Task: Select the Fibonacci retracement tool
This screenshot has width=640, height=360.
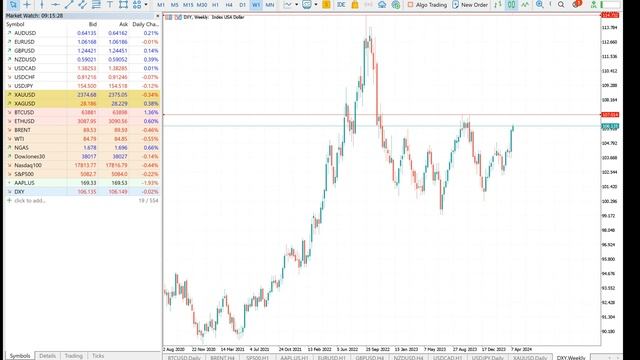Action: click(96, 4)
